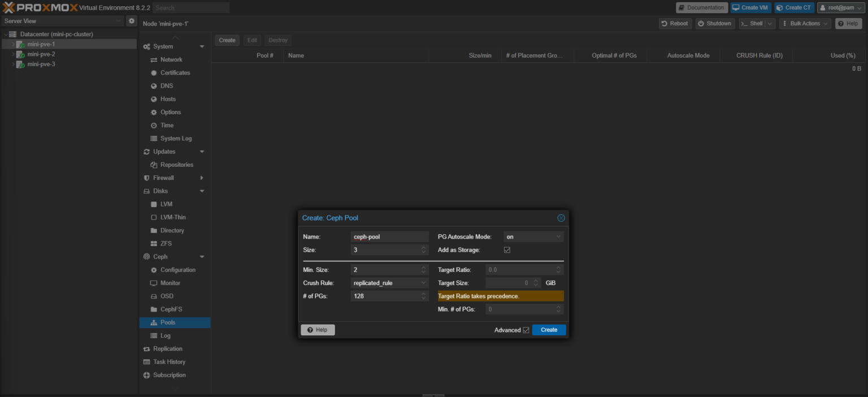
Task: Expand the mini-pve-2 node tree item
Action: point(12,54)
